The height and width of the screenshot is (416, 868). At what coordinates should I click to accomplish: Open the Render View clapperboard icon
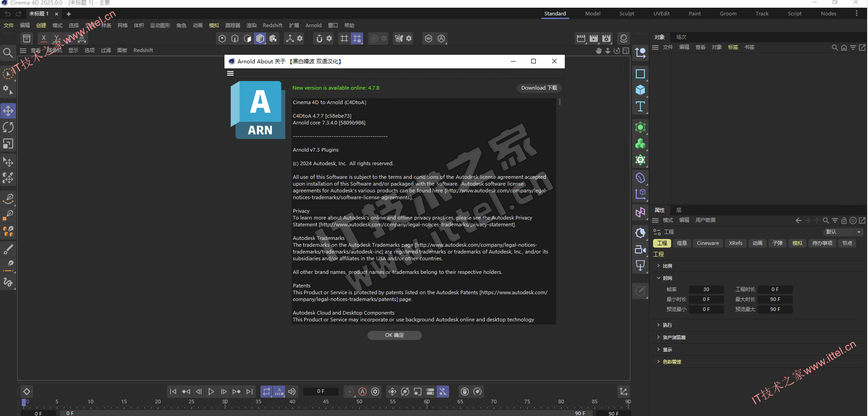[581, 38]
